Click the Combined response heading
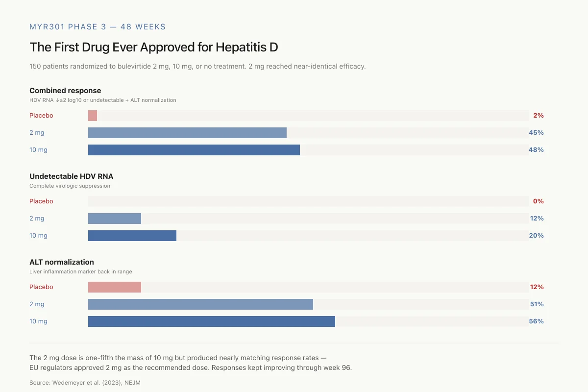 (65, 91)
